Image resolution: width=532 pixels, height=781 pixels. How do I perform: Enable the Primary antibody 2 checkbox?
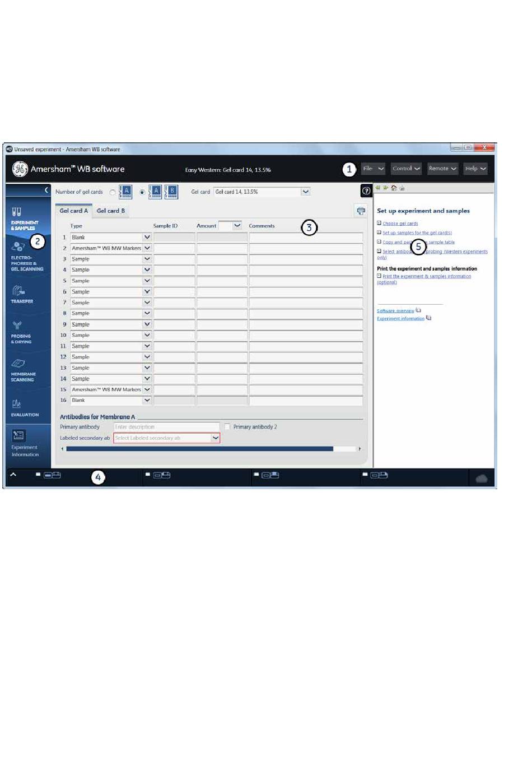pyautogui.click(x=227, y=427)
